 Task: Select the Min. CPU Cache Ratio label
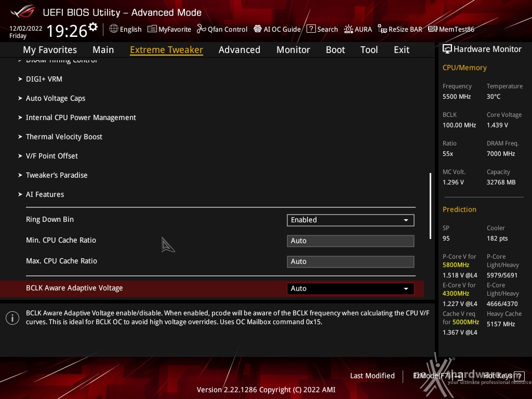click(61, 240)
